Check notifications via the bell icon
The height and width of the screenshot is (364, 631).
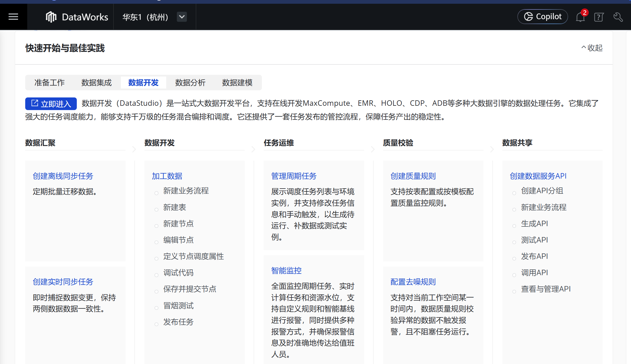[580, 17]
